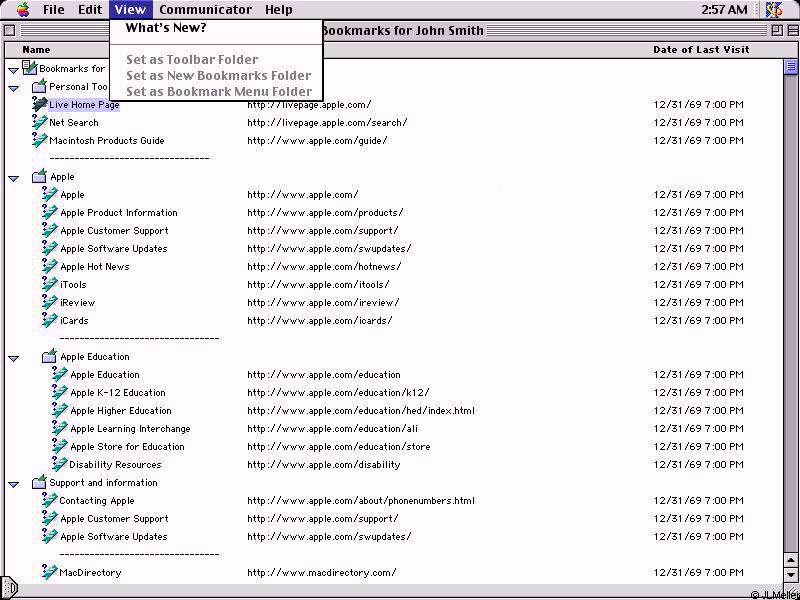Screen dimensions: 800x600
Task: Click the Support and information folder icon
Action: coord(39,483)
